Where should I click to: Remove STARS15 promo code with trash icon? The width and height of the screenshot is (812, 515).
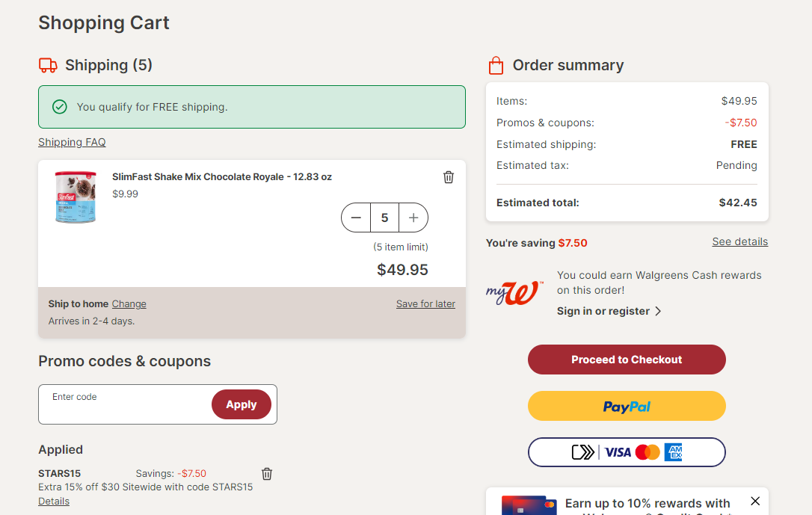tap(267, 474)
